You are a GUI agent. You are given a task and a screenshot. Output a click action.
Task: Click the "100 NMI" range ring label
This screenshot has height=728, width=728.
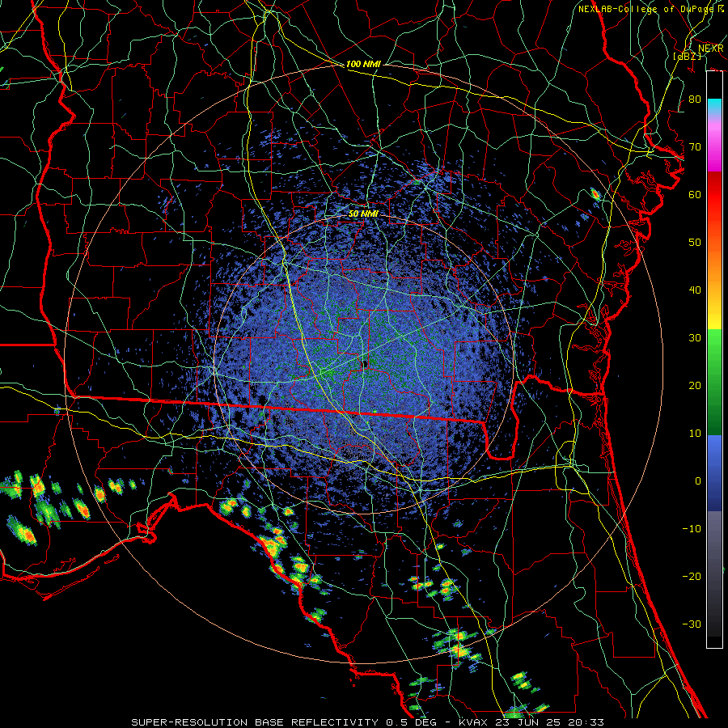coord(363,64)
